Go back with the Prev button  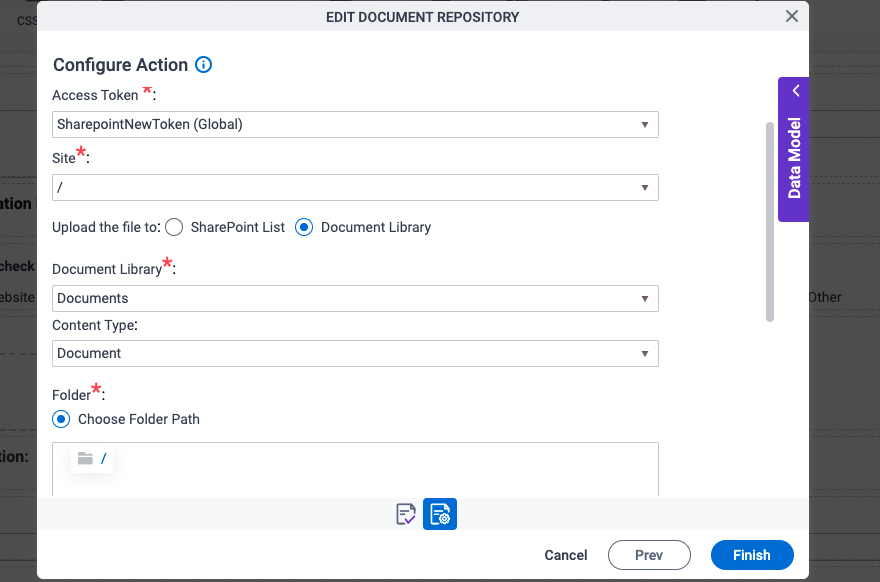[649, 555]
